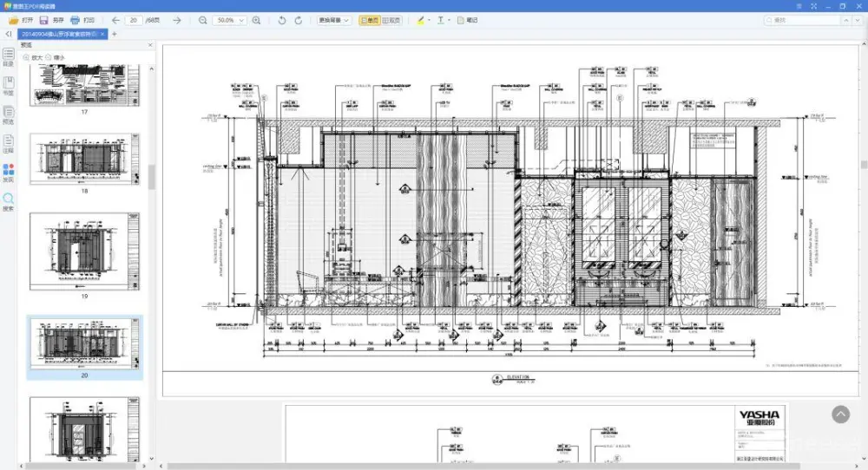Click the Notes button in toolbar
The image size is (868, 470).
pos(468,20)
